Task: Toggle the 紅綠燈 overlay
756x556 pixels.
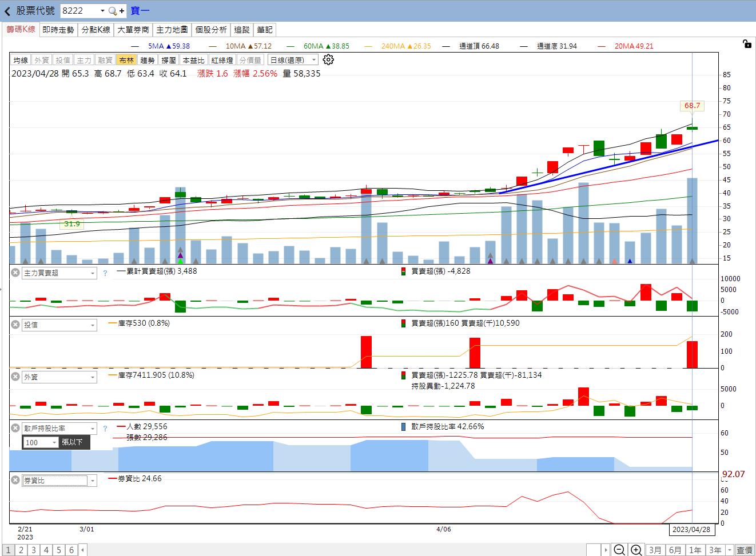Action: click(222, 60)
